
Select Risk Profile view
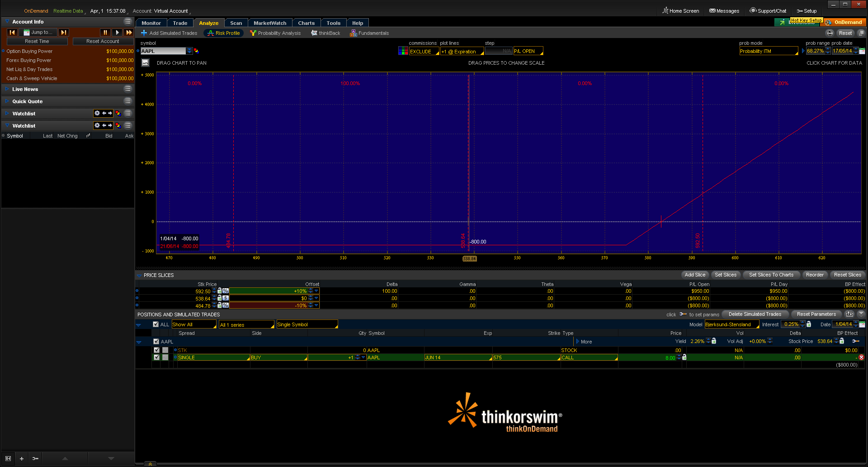point(224,33)
